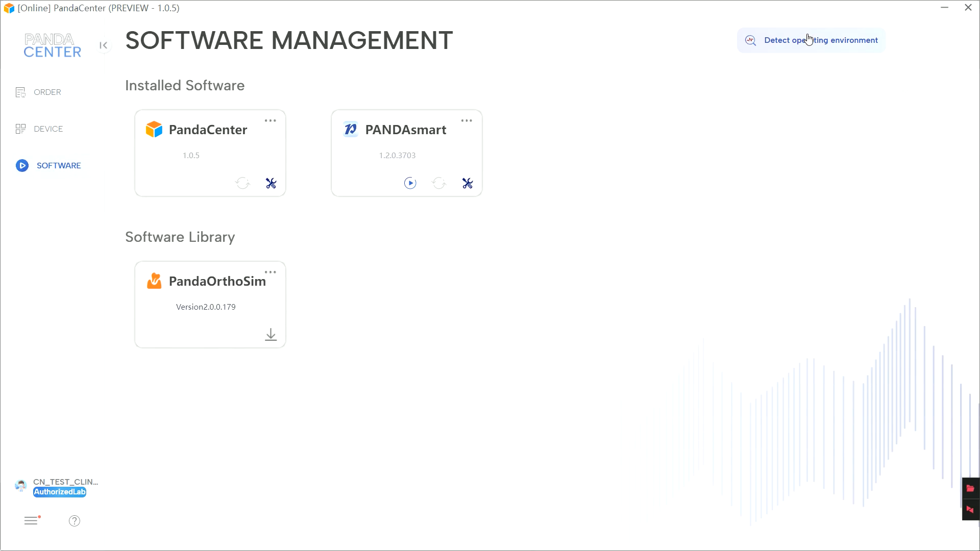This screenshot has width=980, height=551.
Task: Click Detect operating environment button
Action: tap(811, 40)
